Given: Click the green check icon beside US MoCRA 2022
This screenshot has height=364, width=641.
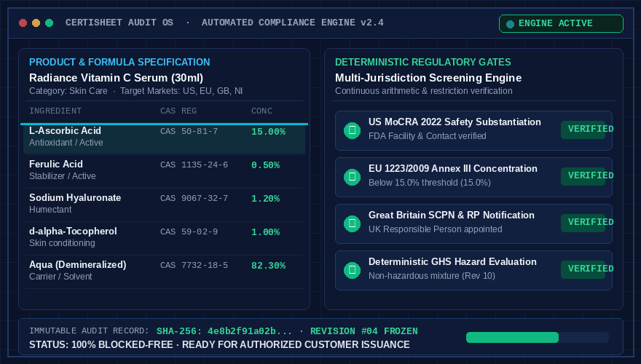Looking at the screenshot, I should pos(352,130).
